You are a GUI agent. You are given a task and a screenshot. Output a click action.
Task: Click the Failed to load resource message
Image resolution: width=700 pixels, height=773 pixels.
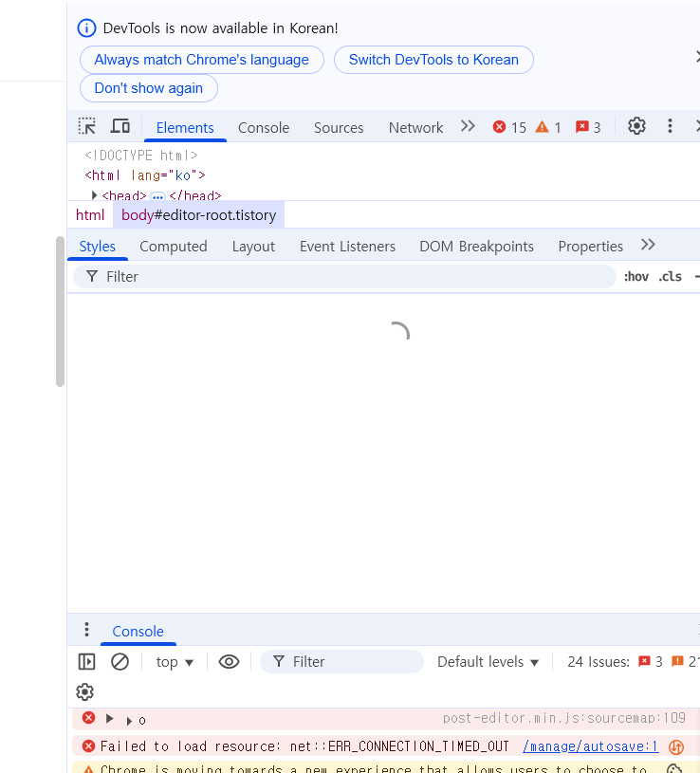(304, 746)
